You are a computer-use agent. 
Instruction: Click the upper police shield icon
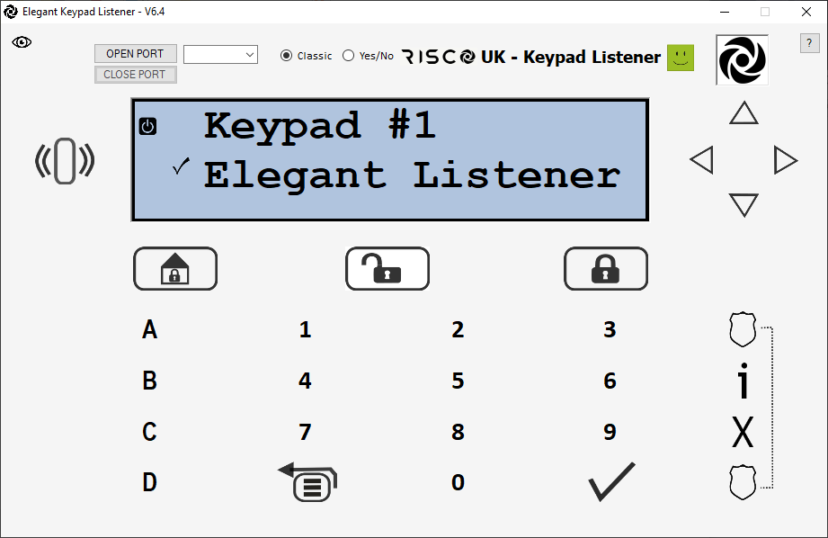pyautogui.click(x=742, y=329)
